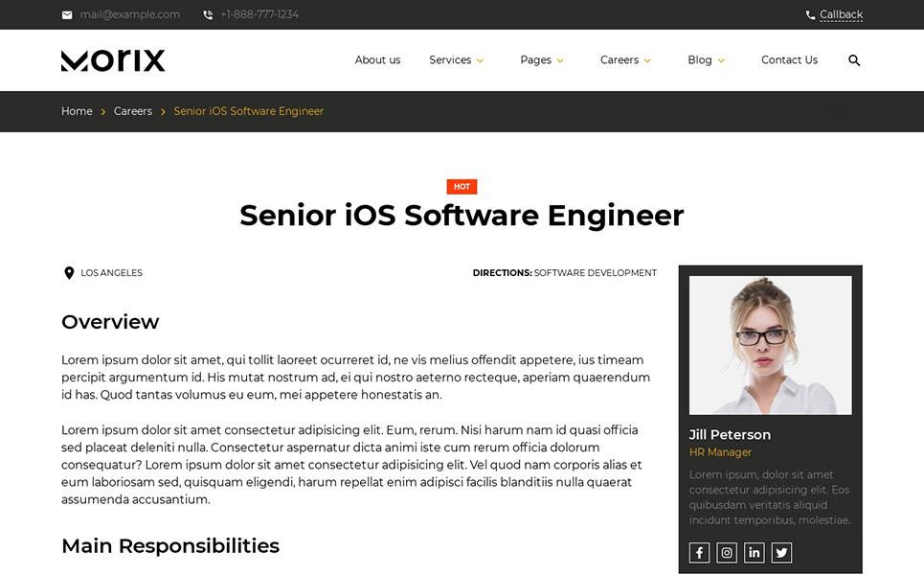The height and width of the screenshot is (575, 924).
Task: Go to Careers in breadcrumb
Action: click(x=132, y=111)
